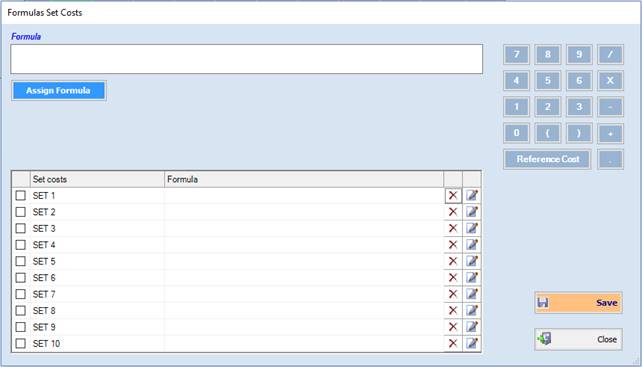Viewport: 642px width, 367px height.
Task: Delete the formula for SET 3
Action: [453, 228]
